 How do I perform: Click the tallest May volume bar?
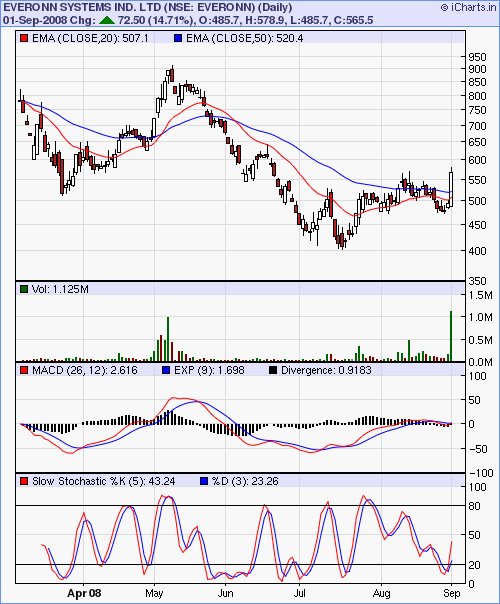168,339
